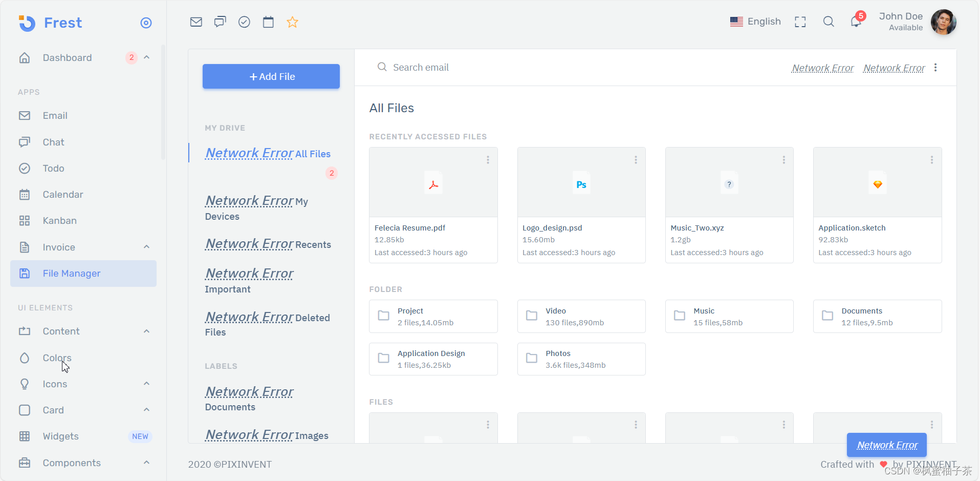Select Deleted Files in My Drive
The height and width of the screenshot is (481, 980).
[268, 324]
